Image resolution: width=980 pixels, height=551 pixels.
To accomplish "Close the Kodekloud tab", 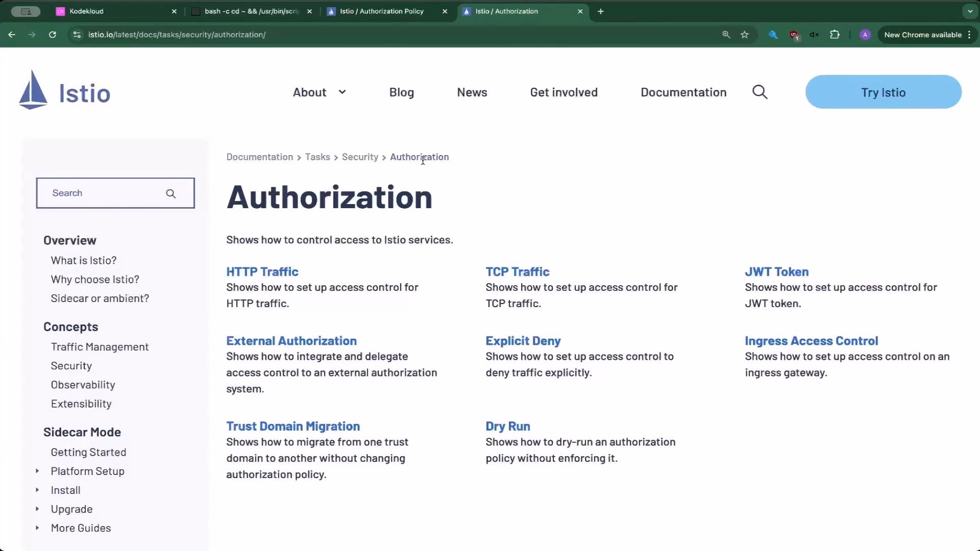I will point(174,11).
